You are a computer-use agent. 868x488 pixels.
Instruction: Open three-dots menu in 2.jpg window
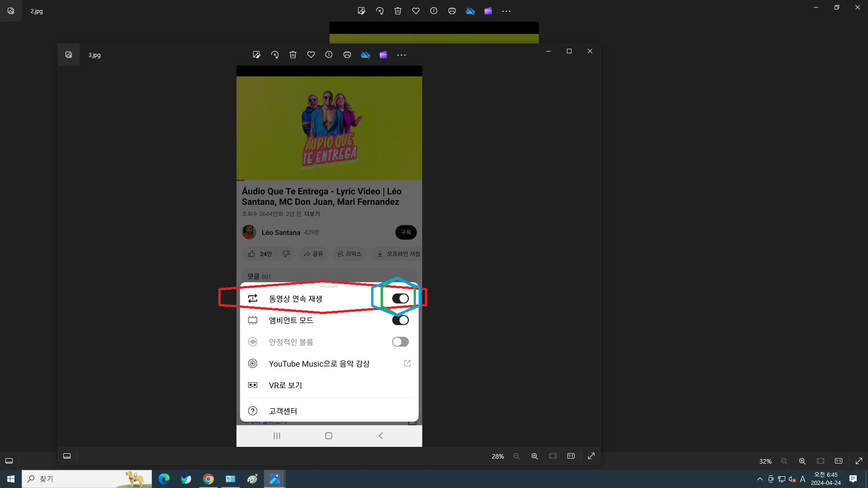[x=506, y=11]
